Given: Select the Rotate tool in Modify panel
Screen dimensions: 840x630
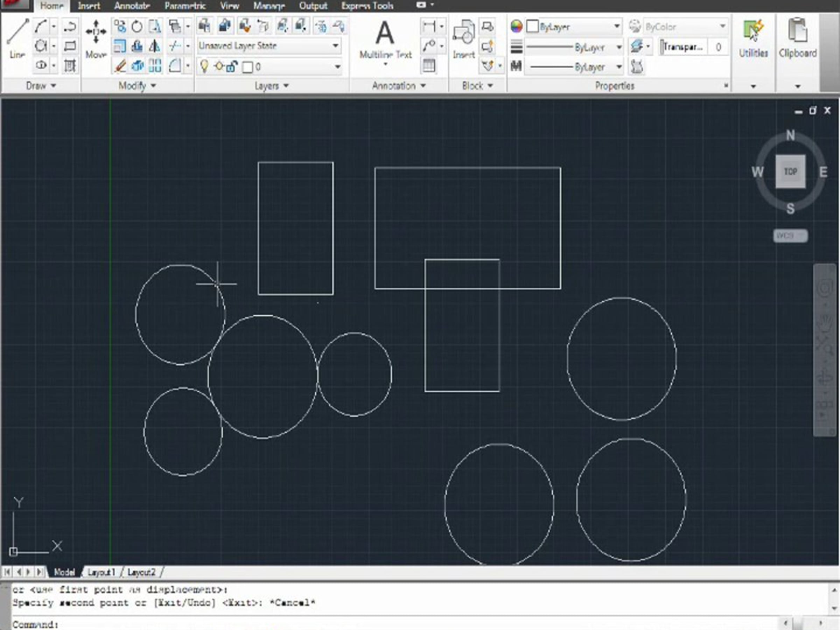Looking at the screenshot, I should point(137,27).
